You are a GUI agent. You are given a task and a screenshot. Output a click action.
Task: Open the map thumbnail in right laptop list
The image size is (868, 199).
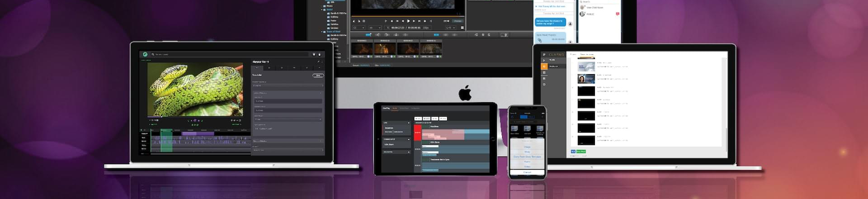(586, 67)
